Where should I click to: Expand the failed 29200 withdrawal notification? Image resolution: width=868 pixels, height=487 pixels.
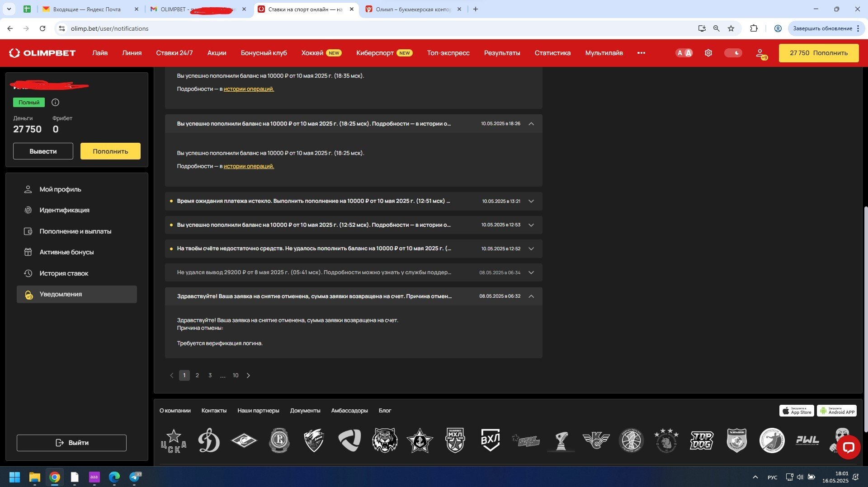tap(531, 272)
